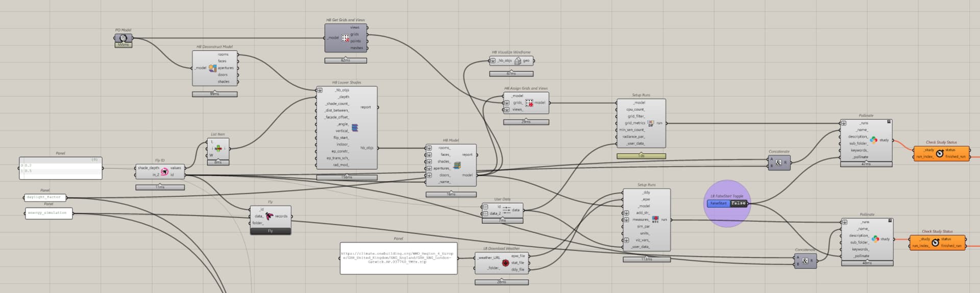This screenshot has height=293, width=980.
Task: Click the apertures output on HB Deconstruct Model
Action: pos(226,68)
